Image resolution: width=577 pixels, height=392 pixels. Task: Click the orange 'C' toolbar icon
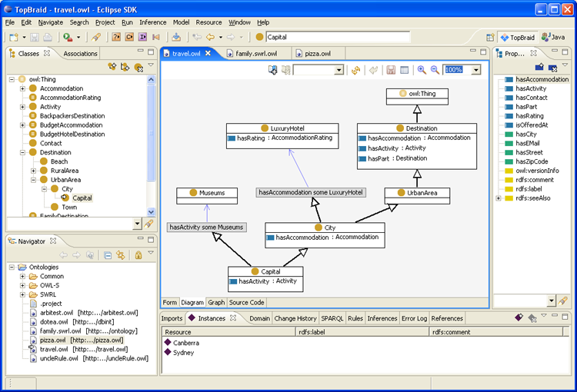129,37
